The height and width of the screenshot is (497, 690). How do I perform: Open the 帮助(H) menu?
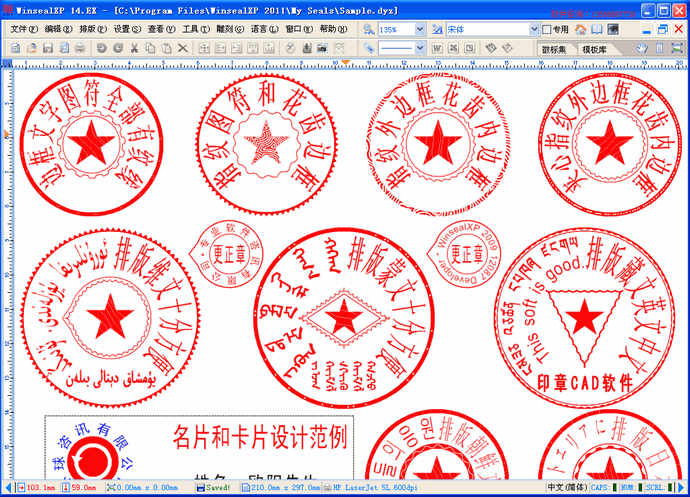(x=333, y=29)
